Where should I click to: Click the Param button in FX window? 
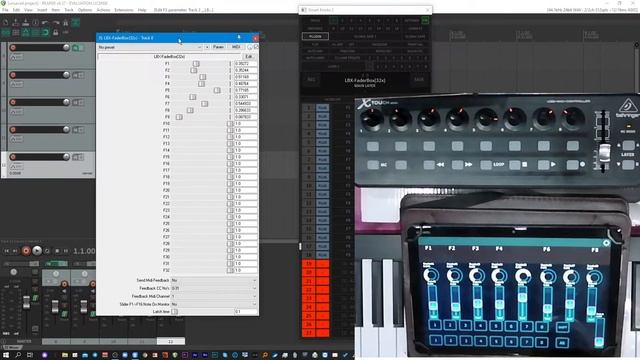click(x=218, y=47)
